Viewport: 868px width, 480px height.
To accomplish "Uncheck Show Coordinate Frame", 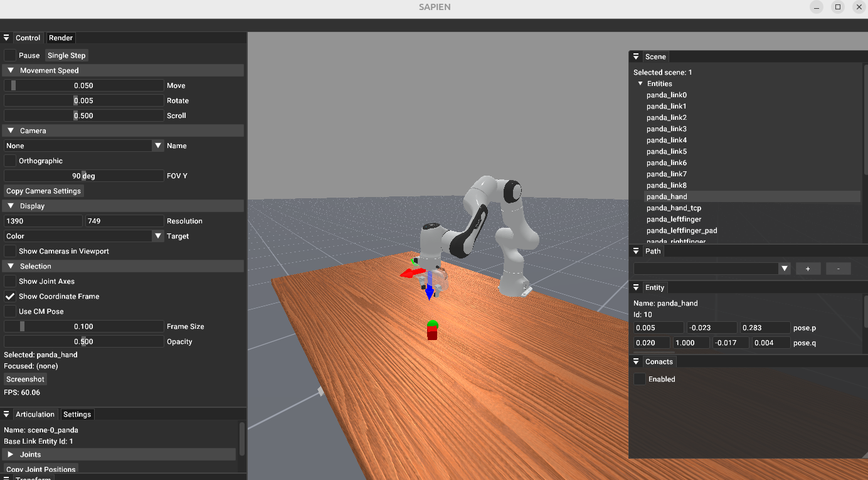I will click(10, 296).
